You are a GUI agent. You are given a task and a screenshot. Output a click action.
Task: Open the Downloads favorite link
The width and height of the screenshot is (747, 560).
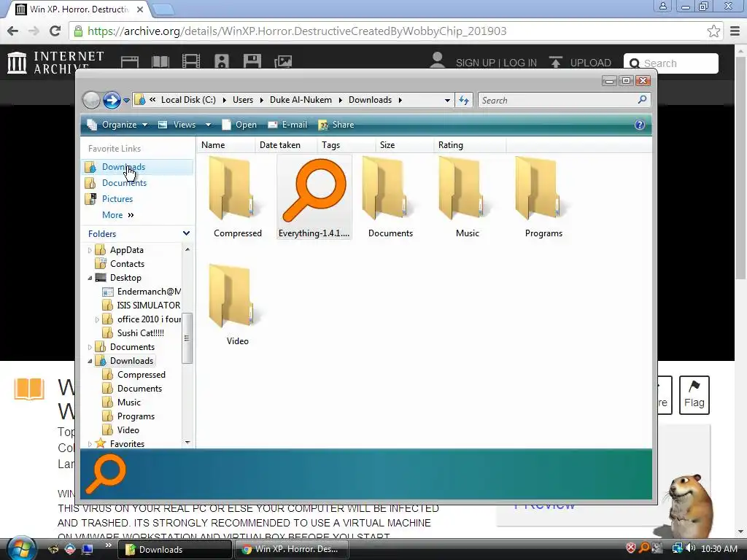tap(123, 167)
